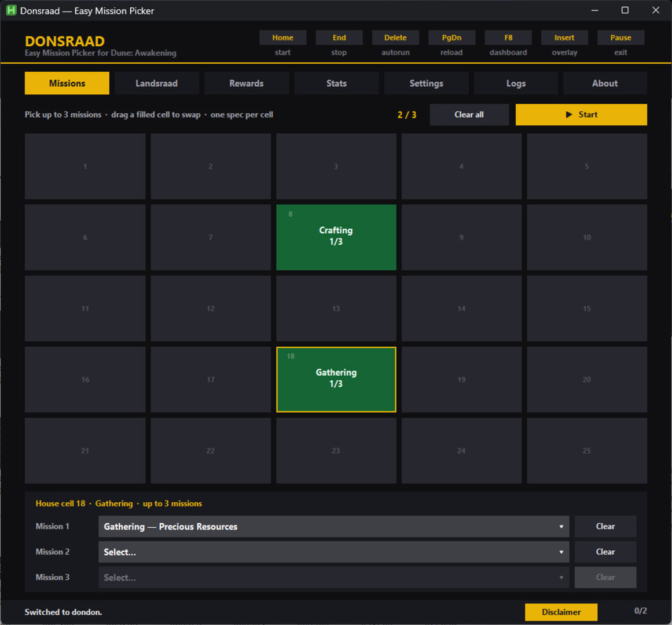Select grid cell 14
The image size is (672, 625).
461,308
